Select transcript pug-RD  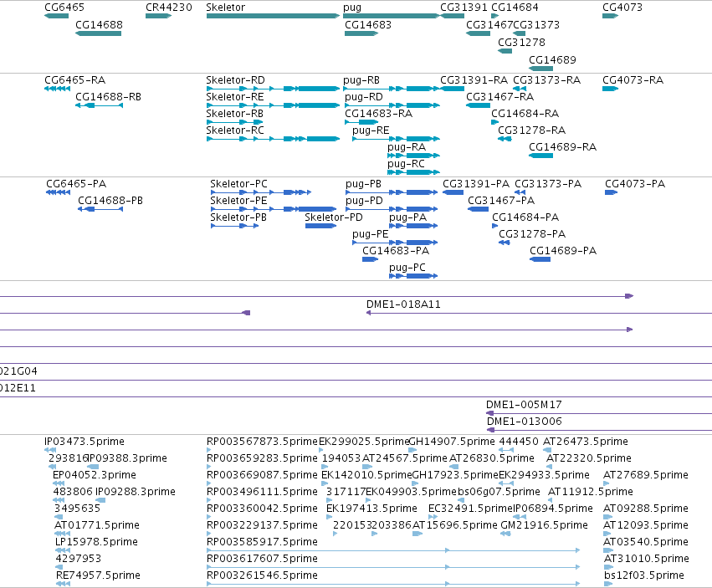coord(392,105)
